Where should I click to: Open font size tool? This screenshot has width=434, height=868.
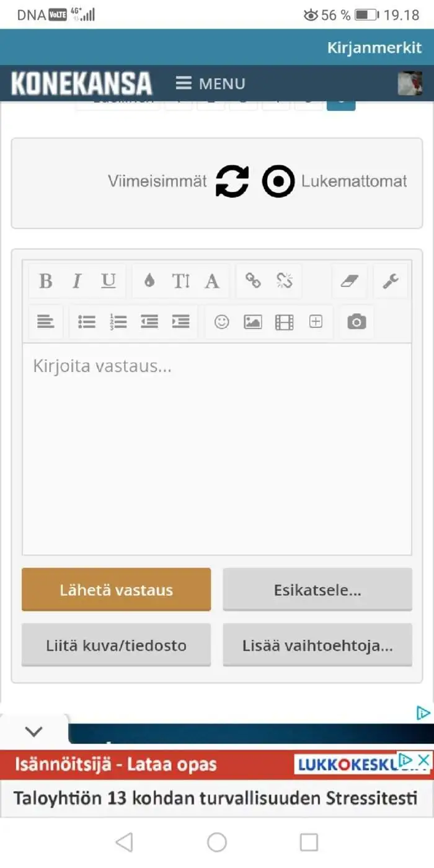tap(180, 281)
